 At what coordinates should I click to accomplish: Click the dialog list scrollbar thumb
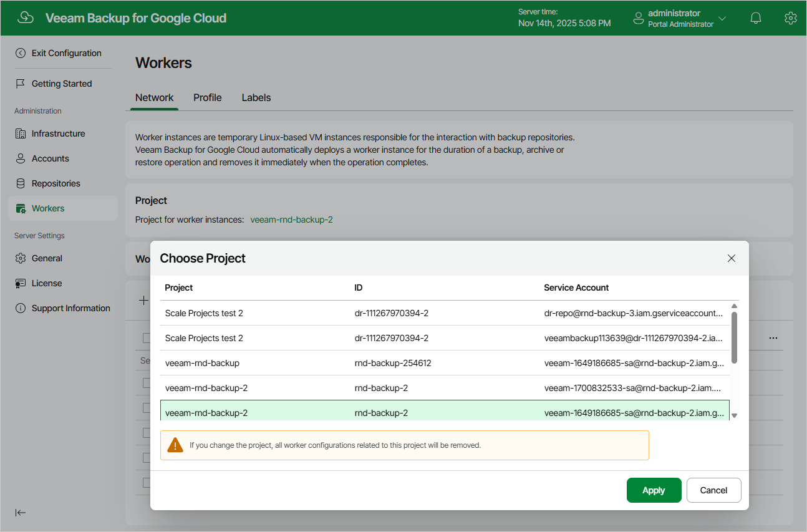pos(734,337)
